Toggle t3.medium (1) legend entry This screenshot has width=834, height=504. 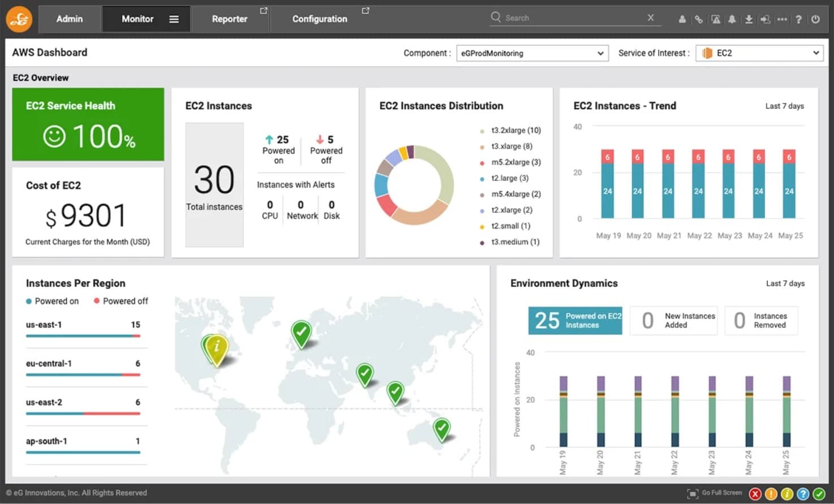click(x=509, y=242)
